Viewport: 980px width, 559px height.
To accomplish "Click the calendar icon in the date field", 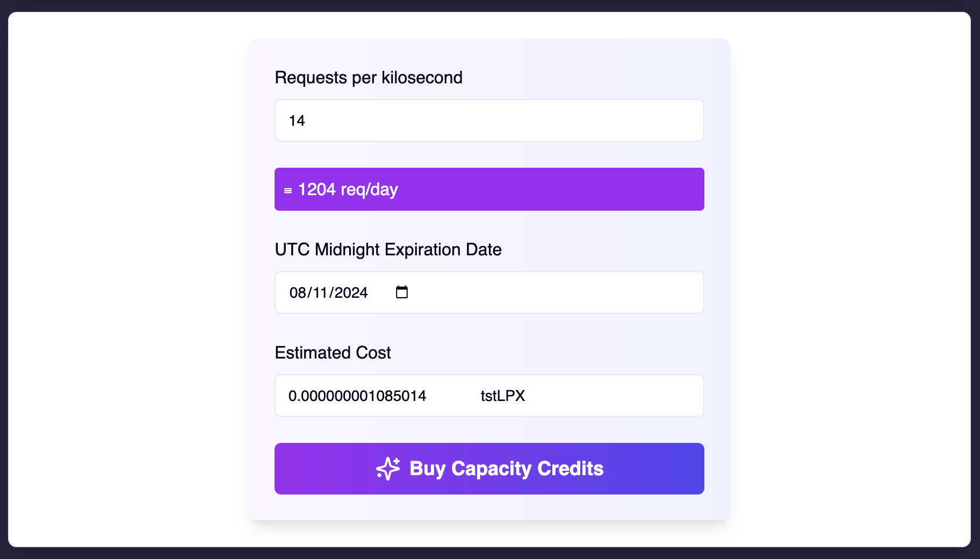I will click(x=401, y=292).
